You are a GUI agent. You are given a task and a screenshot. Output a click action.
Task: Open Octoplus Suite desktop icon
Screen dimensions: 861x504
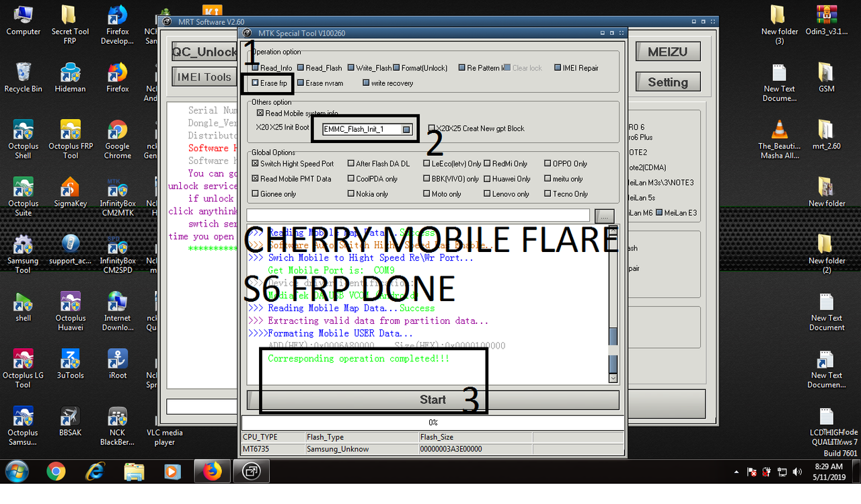(x=23, y=196)
